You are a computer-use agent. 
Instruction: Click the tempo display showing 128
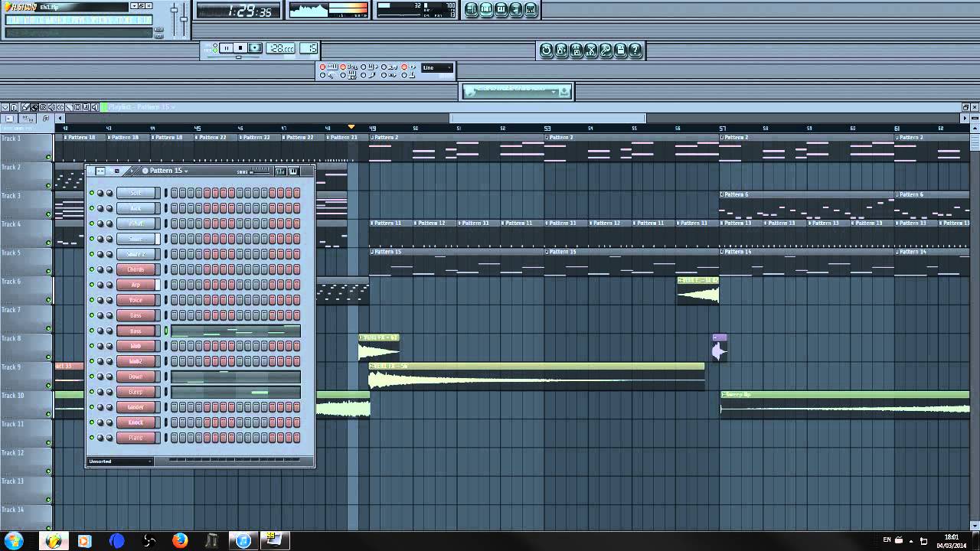[x=280, y=48]
